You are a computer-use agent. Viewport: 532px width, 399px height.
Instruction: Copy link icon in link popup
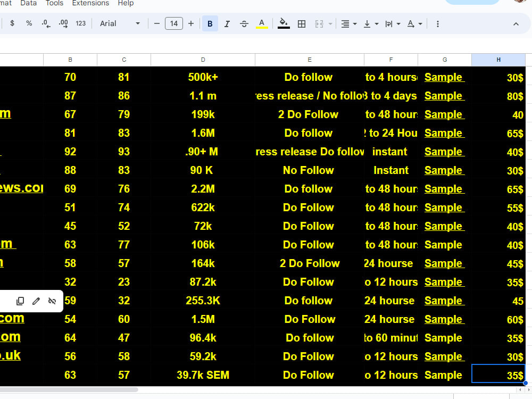(20, 301)
